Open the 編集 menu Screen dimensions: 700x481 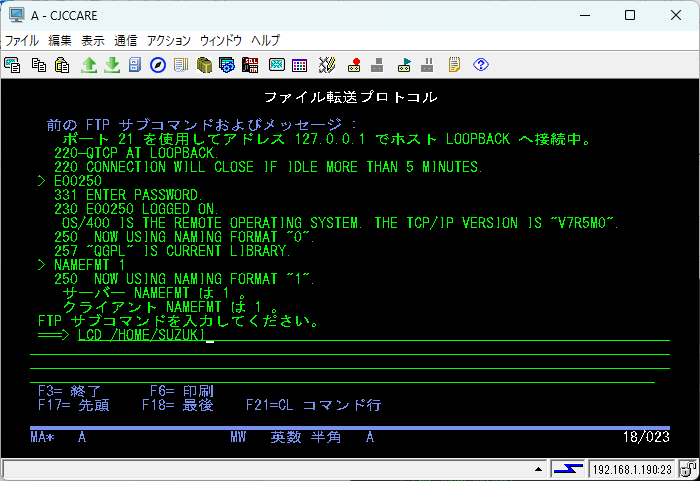tap(60, 41)
